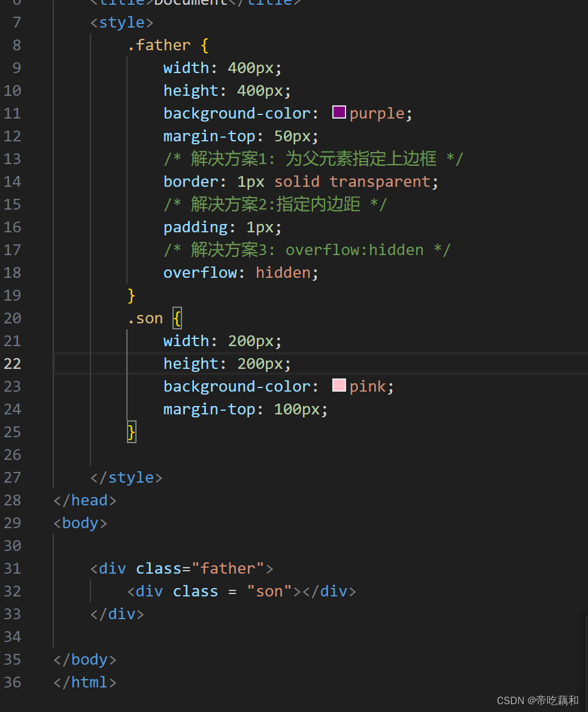Click the opening body tag

click(80, 523)
